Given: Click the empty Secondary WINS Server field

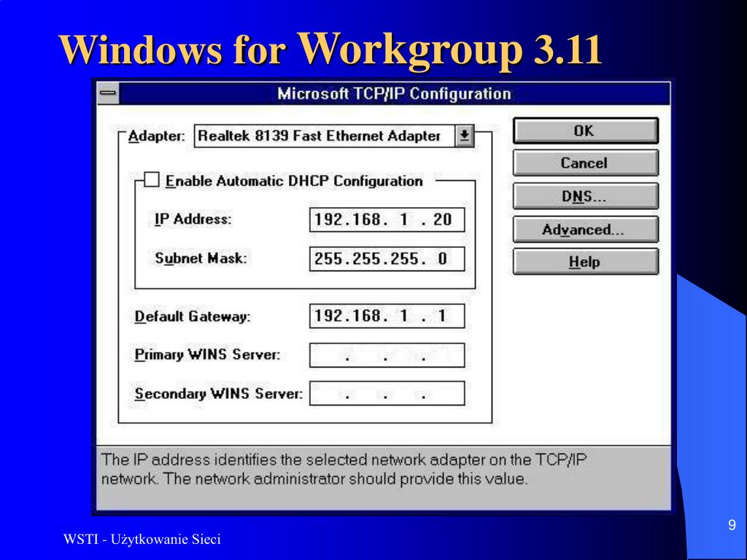Looking at the screenshot, I should pos(387,393).
